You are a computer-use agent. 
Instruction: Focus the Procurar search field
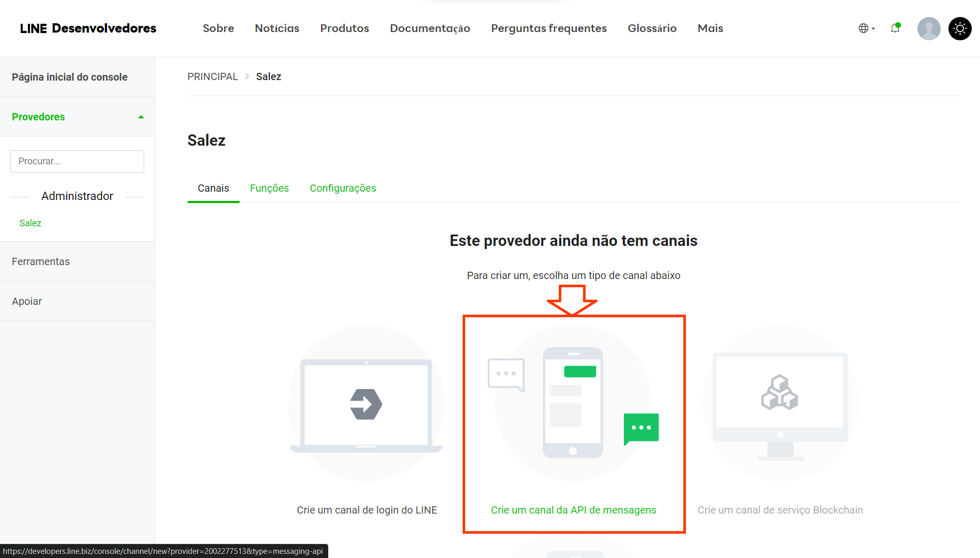point(77,161)
